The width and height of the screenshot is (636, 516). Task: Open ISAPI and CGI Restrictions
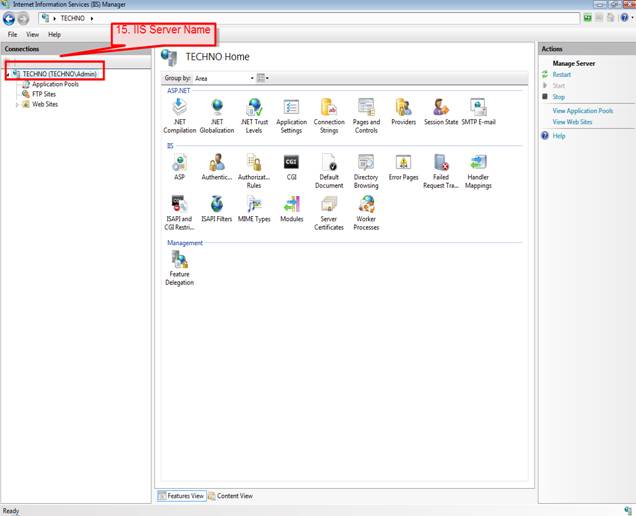coord(179,213)
